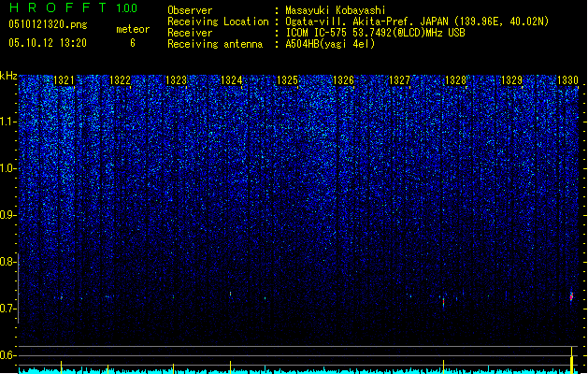The image size is (588, 374).
Task: Click the ICOM IC-575 receiver text
Action: pyautogui.click(x=375, y=33)
